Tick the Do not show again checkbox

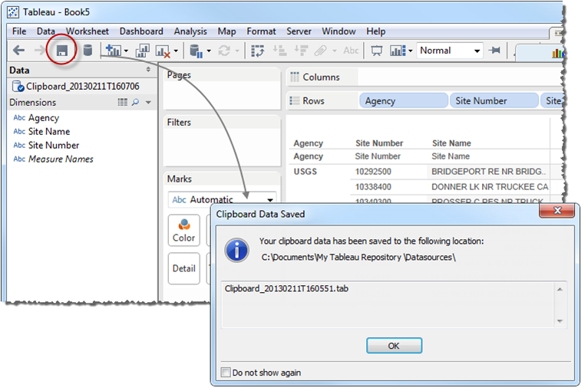(x=226, y=373)
